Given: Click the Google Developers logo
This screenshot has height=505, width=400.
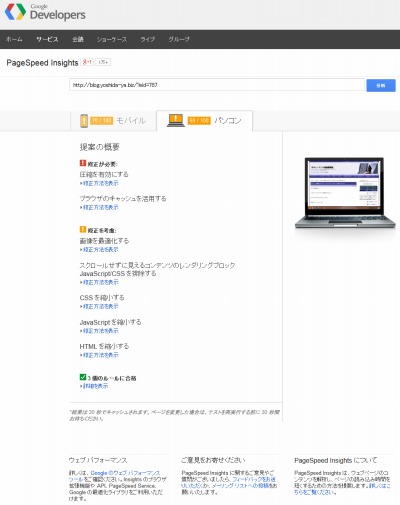Looking at the screenshot, I should coord(45,12).
